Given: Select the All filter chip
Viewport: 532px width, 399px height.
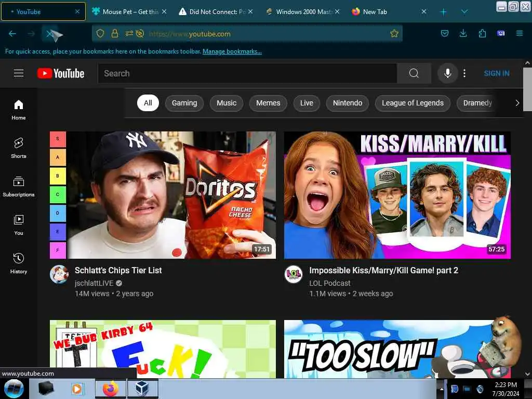Looking at the screenshot, I should 148,103.
